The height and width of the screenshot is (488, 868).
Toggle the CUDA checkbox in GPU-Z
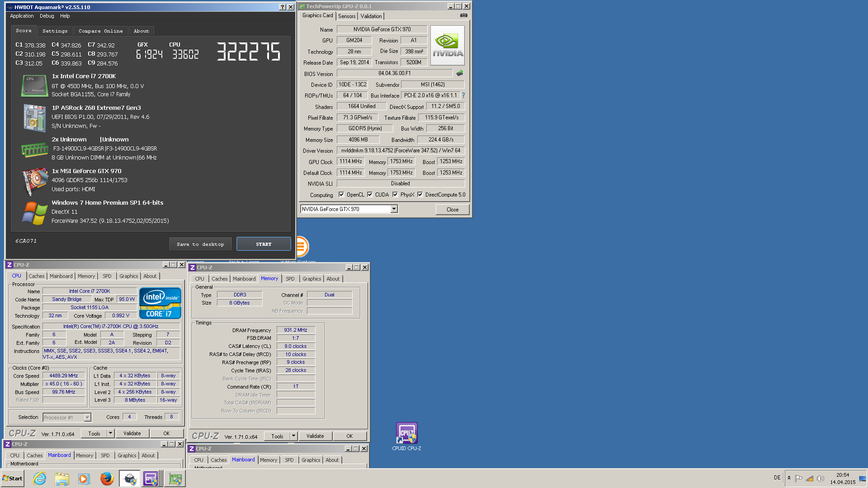pyautogui.click(x=370, y=195)
